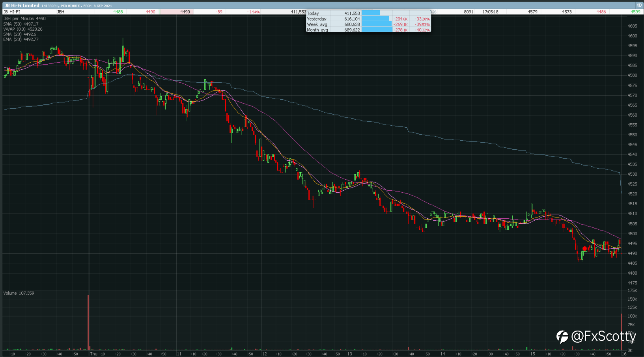Viewport: 644px width, 357px height.
Task: Click the VWAP (0.0) 4520.26 legend entry
Action: (x=23, y=29)
